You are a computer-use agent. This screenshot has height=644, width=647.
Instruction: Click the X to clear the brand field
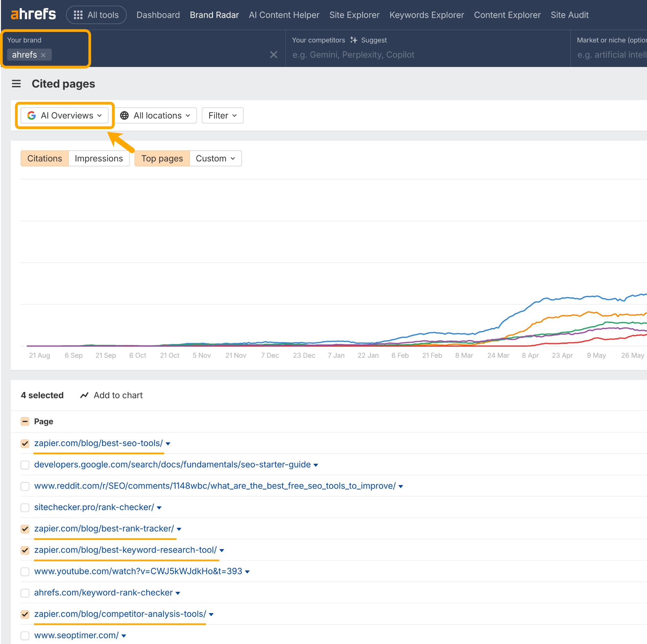click(274, 55)
